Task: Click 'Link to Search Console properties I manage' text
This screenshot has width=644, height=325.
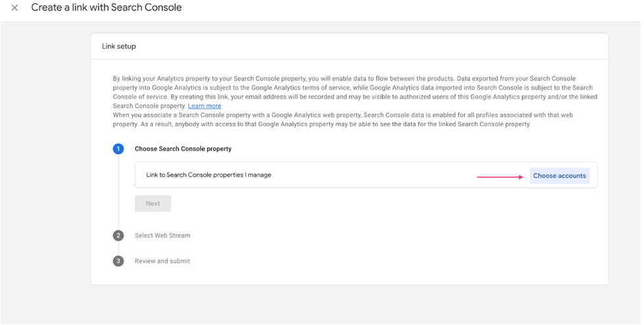Action: tap(208, 175)
